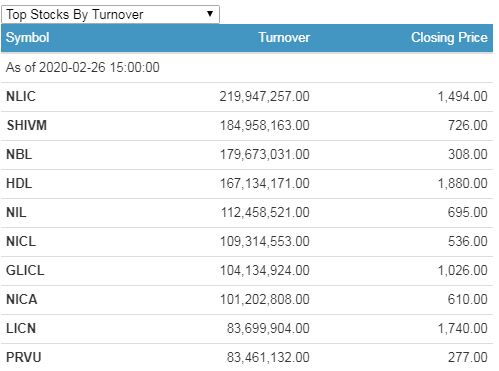Image resolution: width=499 pixels, height=371 pixels.
Task: Open the HDL stock symbol
Action: point(19,183)
